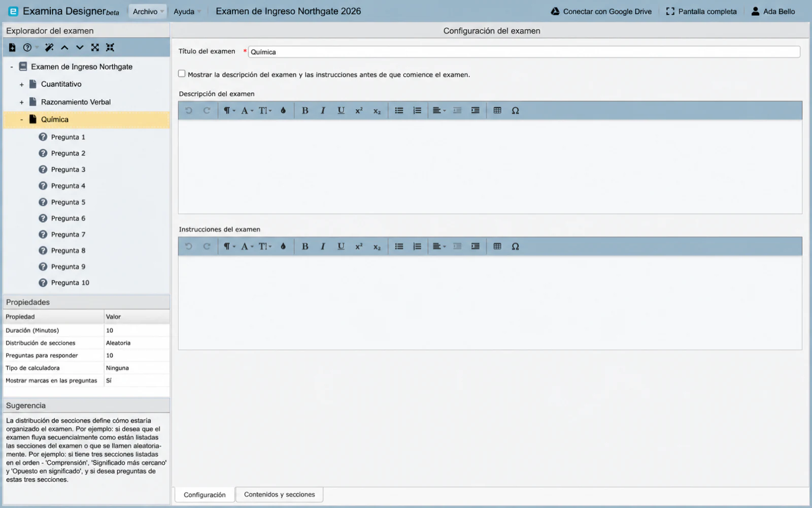Move selected item up with the up chevron
Image resolution: width=812 pixels, height=508 pixels.
point(64,47)
